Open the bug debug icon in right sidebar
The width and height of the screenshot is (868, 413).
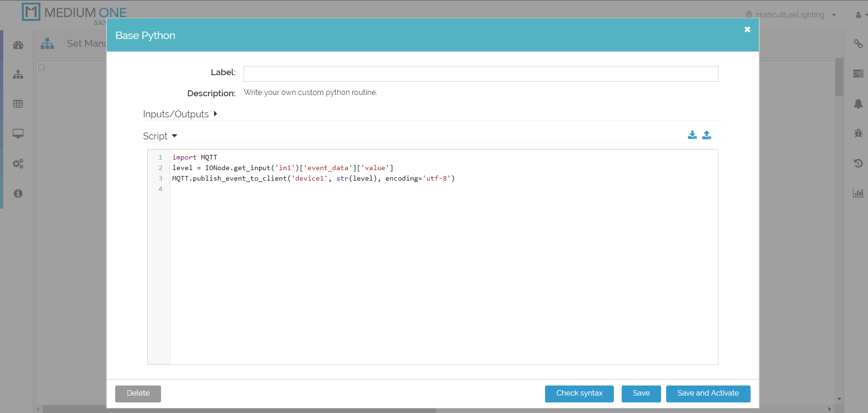tap(858, 133)
